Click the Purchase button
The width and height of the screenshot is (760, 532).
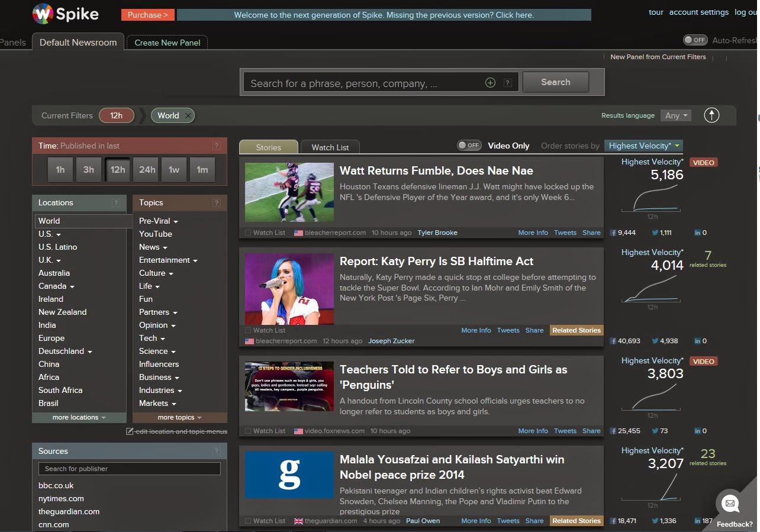(x=148, y=15)
